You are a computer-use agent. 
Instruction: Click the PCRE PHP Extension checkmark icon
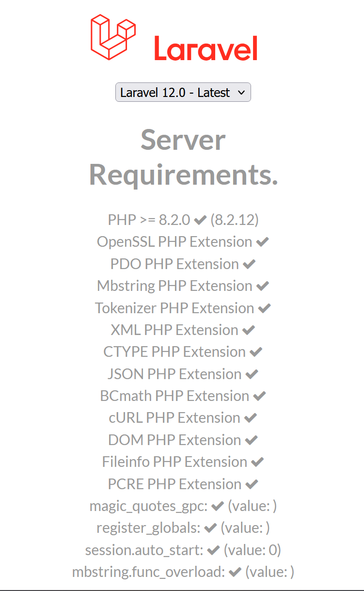252,484
